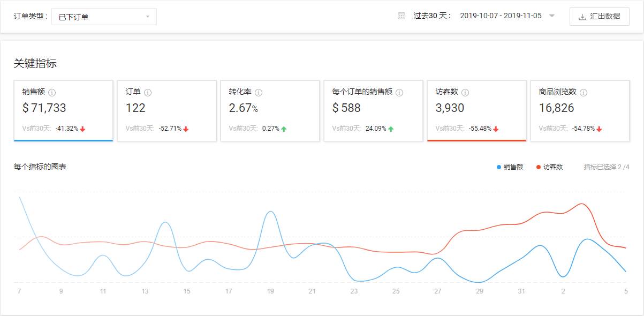Viewport: 644px width, 316px height.
Task: Click the blue 销售额 legend dot
Action: (499, 167)
